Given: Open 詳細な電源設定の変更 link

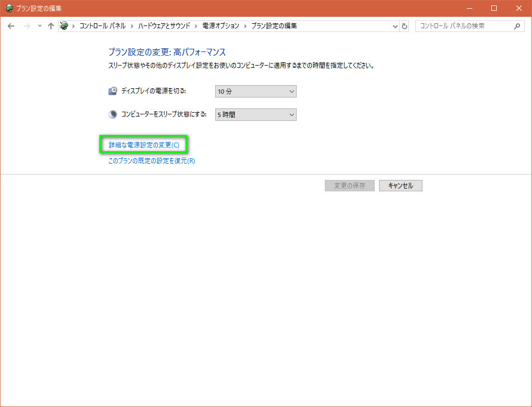Looking at the screenshot, I should coord(144,145).
